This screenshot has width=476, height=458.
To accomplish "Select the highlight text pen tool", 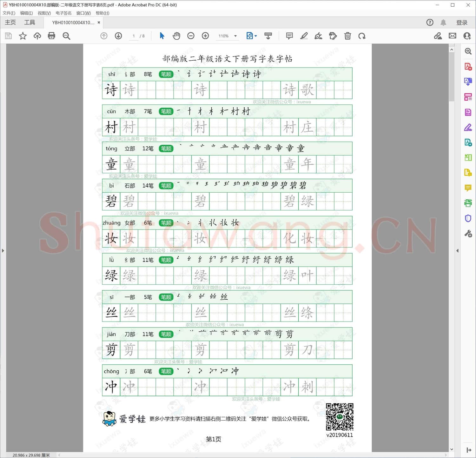I will pos(304,36).
